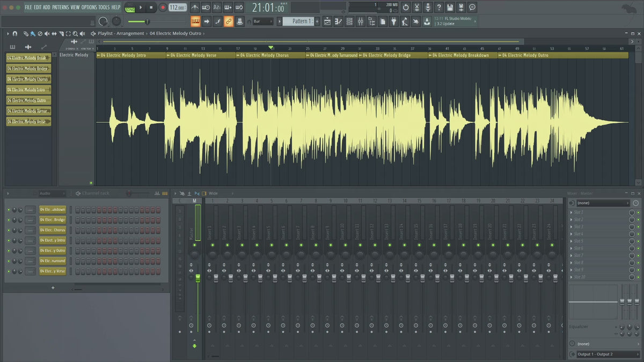This screenshot has height=362, width=644.
Task: Click the playlist zoom tool icon
Action: point(75,34)
